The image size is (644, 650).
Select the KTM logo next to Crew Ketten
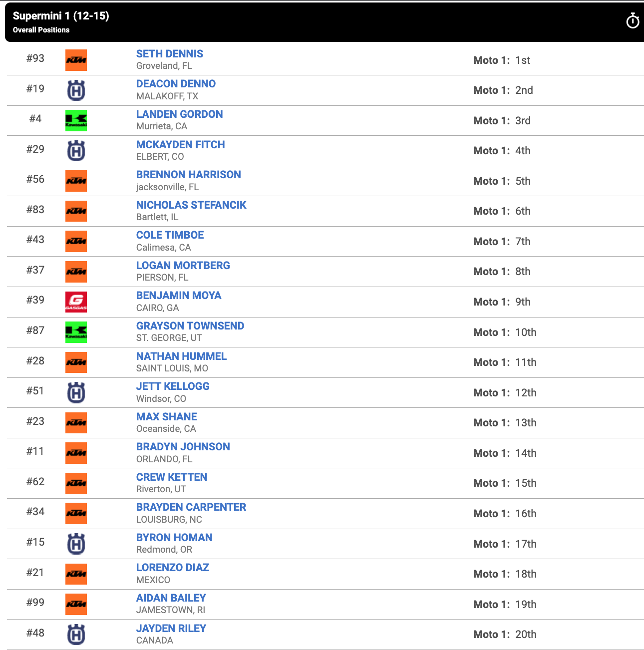(75, 483)
